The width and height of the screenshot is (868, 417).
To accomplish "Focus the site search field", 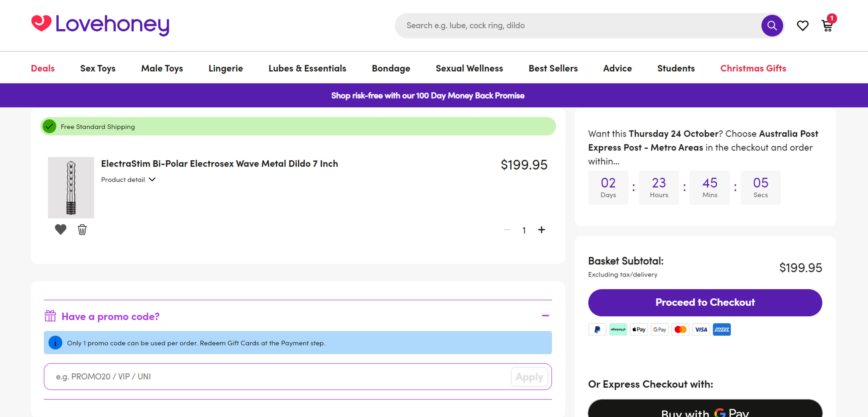I will pyautogui.click(x=580, y=26).
